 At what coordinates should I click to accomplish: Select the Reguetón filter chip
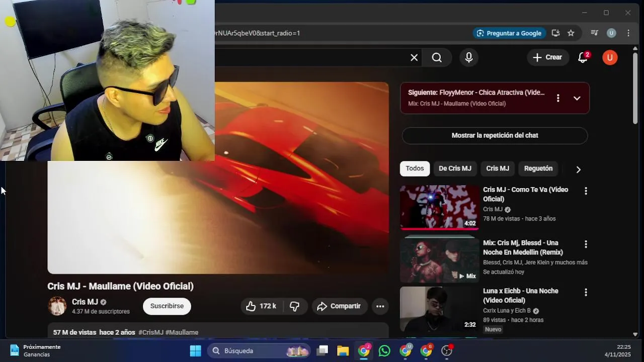point(538,168)
